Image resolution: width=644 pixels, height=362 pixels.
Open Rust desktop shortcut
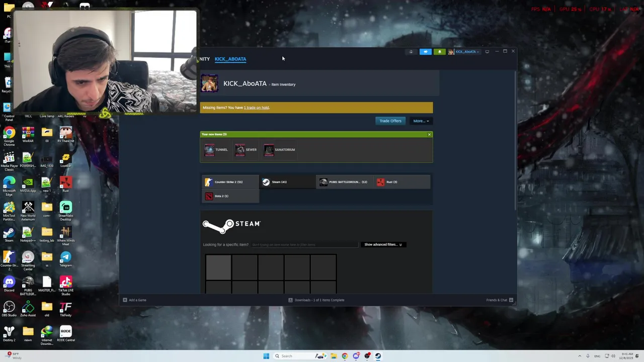coord(65,185)
